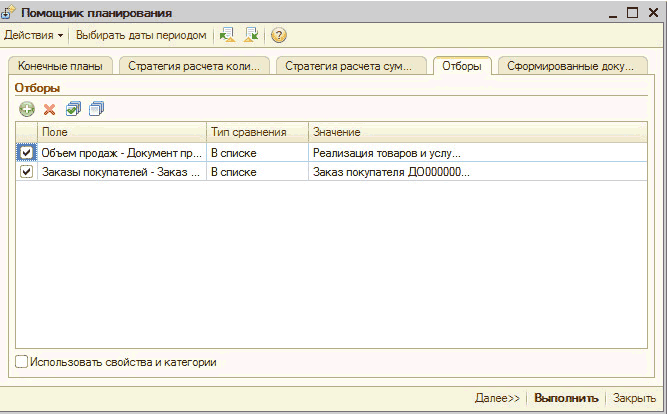Click the check all filters icon

coord(72,109)
